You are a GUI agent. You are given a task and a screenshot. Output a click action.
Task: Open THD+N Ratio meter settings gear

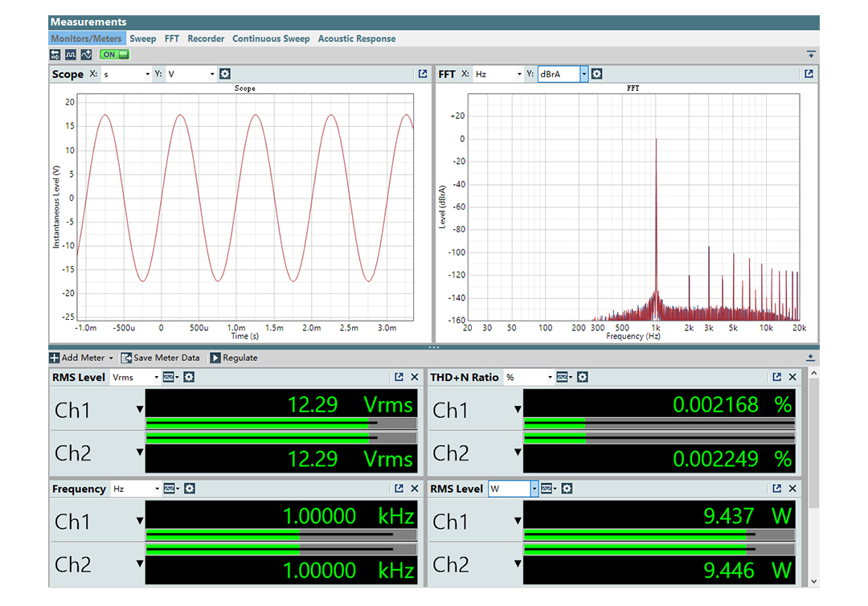coord(583,377)
